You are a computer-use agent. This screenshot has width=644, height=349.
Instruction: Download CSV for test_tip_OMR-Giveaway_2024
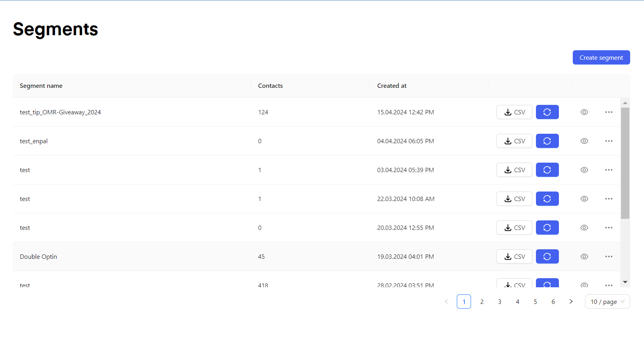[x=514, y=112]
